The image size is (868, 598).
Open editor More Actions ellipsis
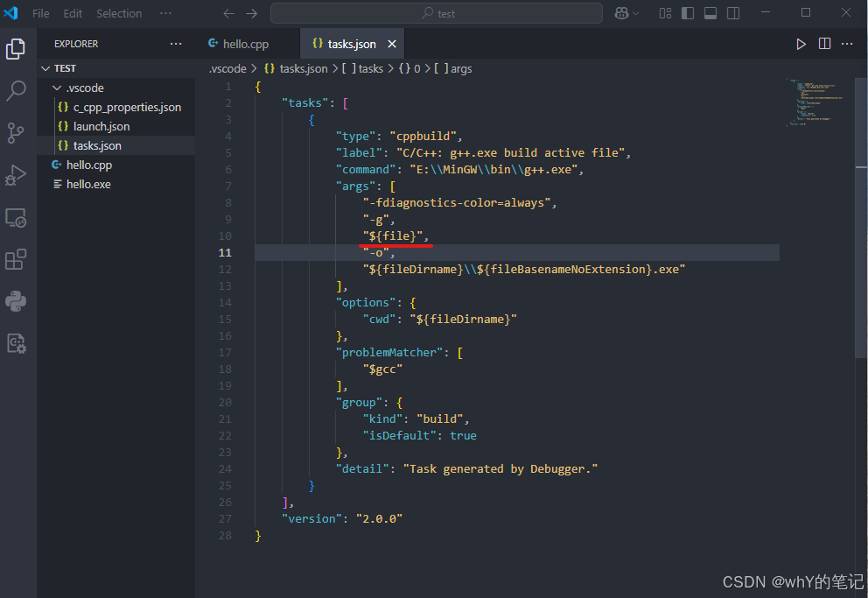[x=847, y=44]
